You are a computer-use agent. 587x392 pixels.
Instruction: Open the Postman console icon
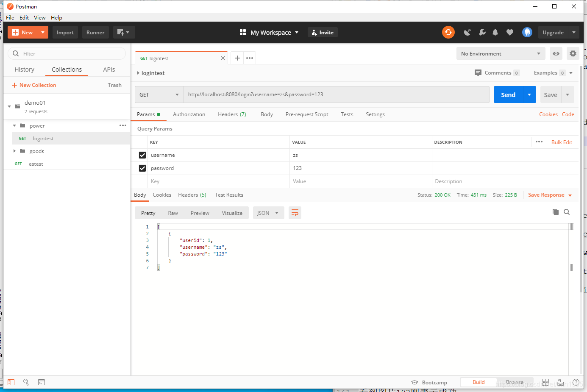click(x=42, y=382)
